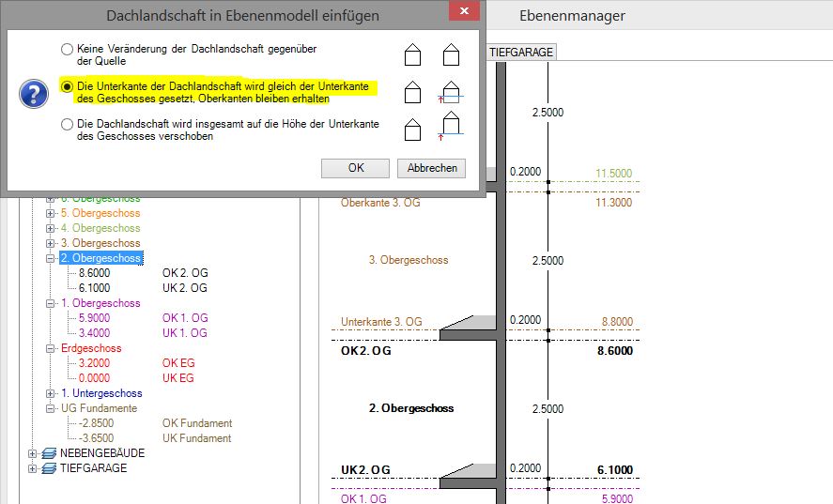Click the TIEFGARAGE layer stack icon in tree
This screenshot has width=833, height=504.
pyautogui.click(x=50, y=468)
